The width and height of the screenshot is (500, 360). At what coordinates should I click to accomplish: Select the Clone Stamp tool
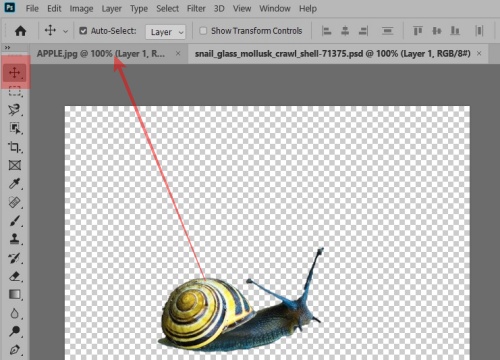pyautogui.click(x=15, y=239)
